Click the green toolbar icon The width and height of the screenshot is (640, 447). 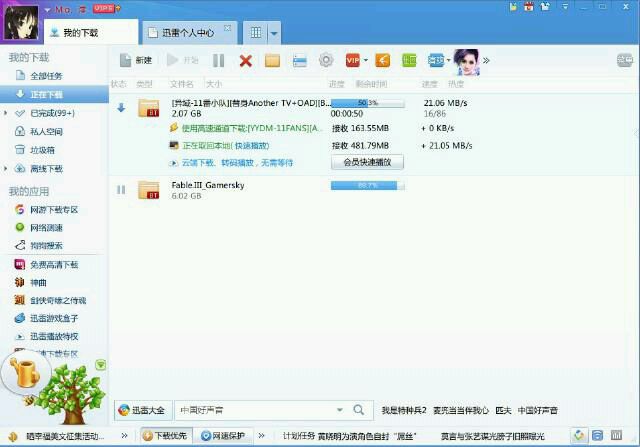tap(409, 60)
